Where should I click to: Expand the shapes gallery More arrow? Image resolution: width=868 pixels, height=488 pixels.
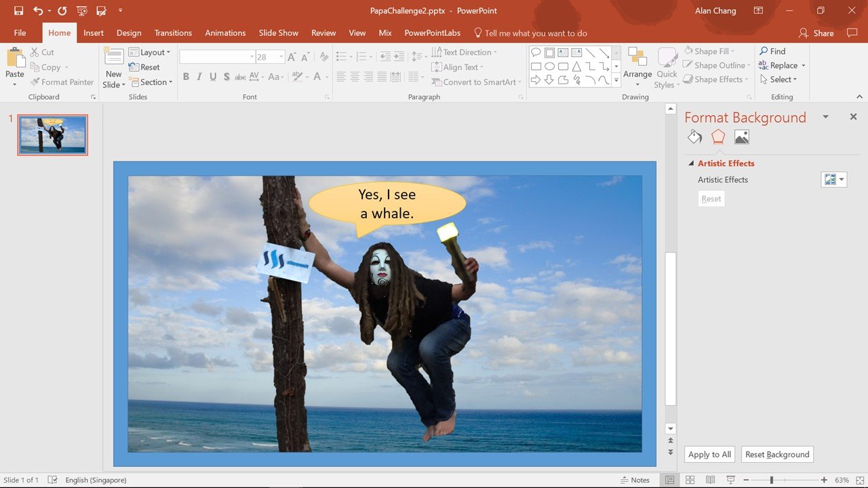[x=616, y=80]
